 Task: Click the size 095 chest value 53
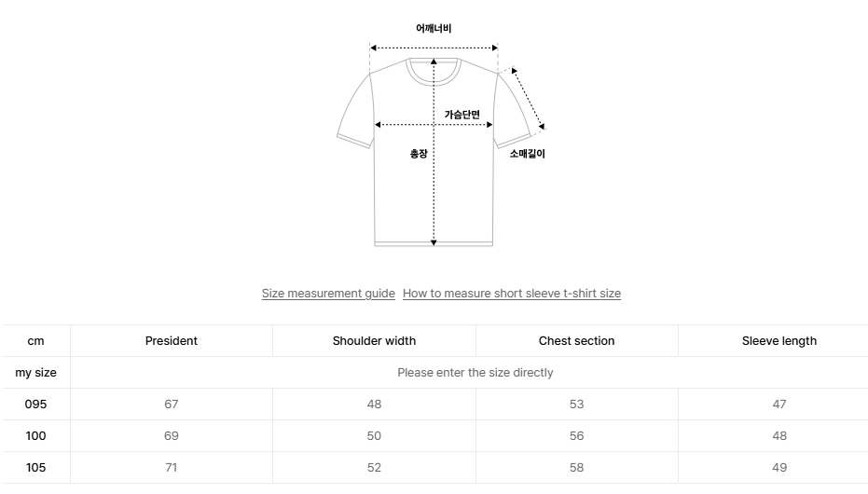pyautogui.click(x=576, y=405)
